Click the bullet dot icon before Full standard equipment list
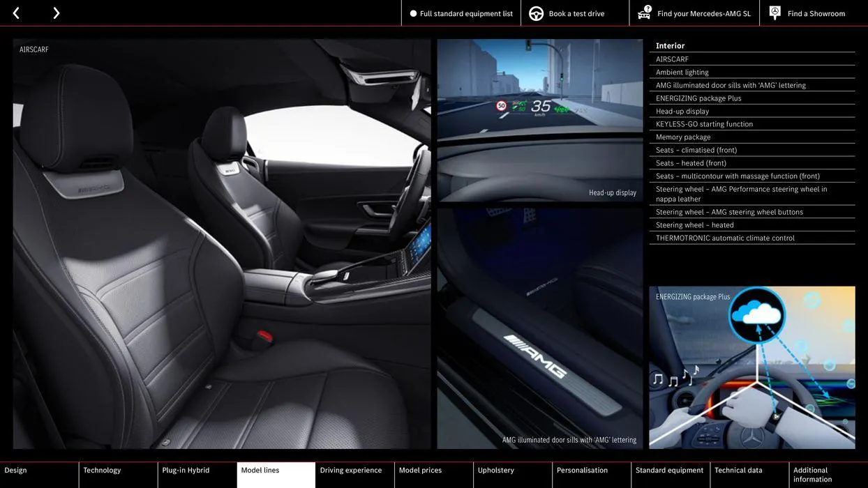The width and height of the screenshot is (868, 488). 412,12
